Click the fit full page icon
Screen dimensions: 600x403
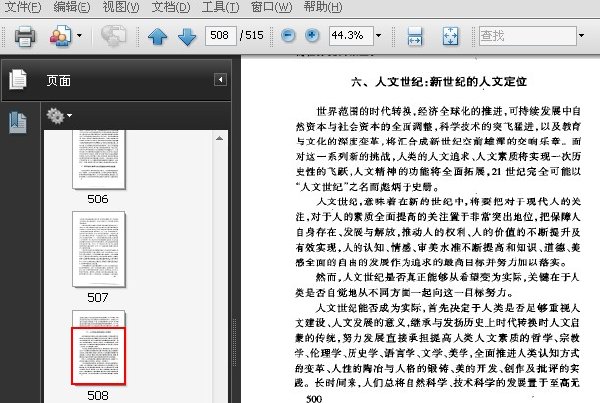point(450,36)
